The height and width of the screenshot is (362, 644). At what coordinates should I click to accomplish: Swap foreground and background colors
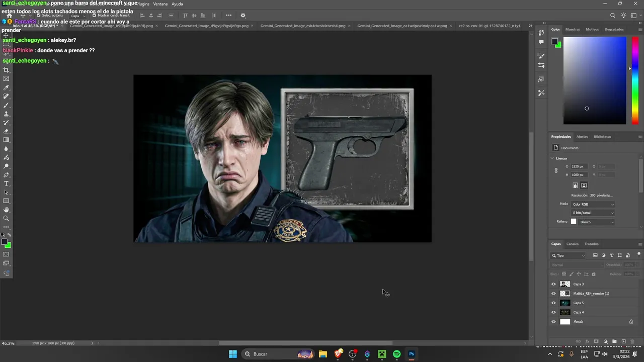pos(9,235)
